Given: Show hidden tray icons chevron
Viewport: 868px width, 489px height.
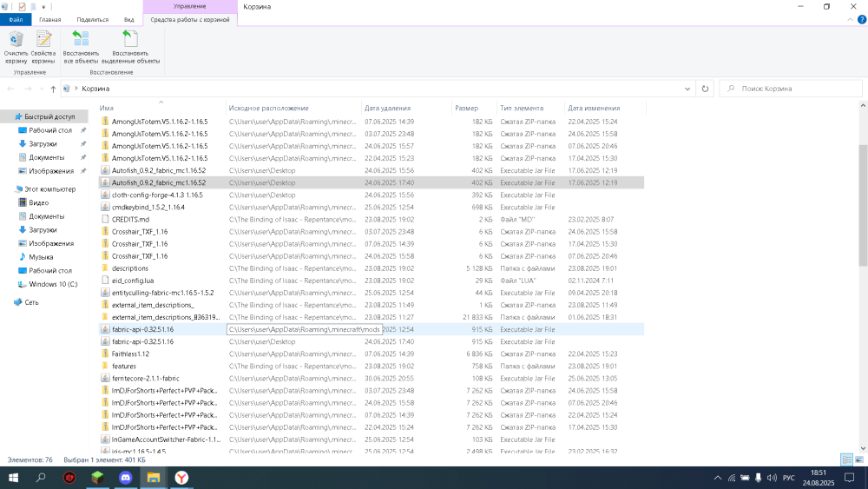Looking at the screenshot, I should pyautogui.click(x=718, y=478).
